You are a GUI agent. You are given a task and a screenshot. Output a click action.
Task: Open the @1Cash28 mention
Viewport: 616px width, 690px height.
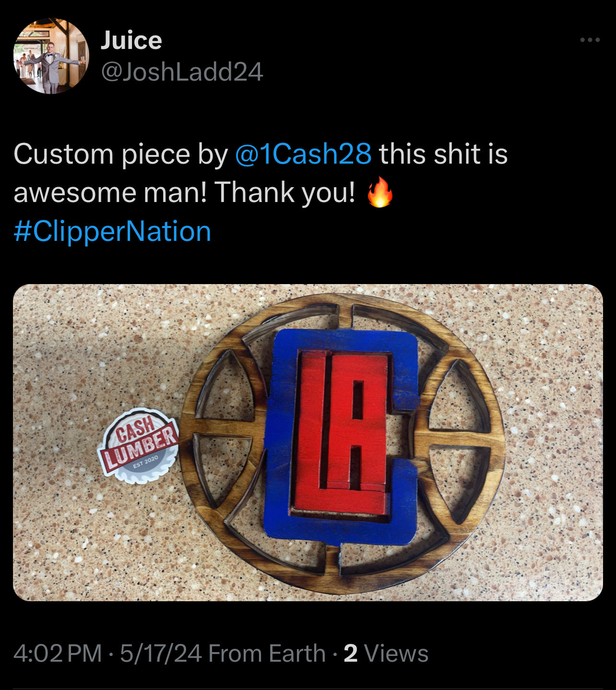click(x=303, y=154)
